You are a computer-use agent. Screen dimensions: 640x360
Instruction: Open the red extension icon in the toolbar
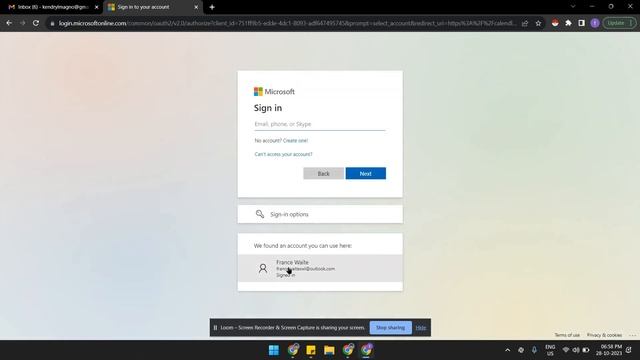[555, 23]
